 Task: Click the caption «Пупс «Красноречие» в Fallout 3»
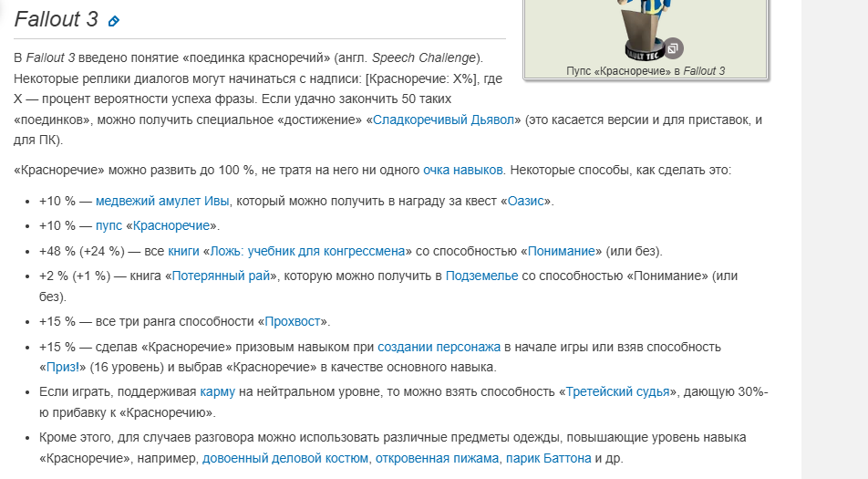pyautogui.click(x=646, y=71)
